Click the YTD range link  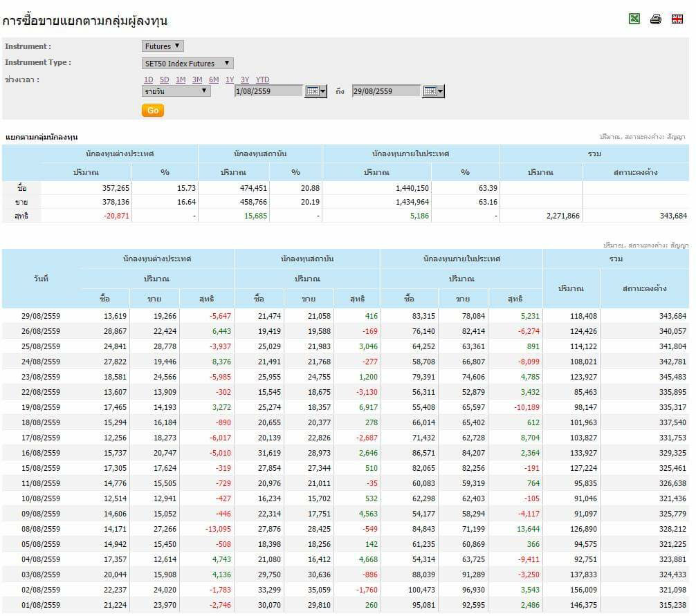coord(262,80)
